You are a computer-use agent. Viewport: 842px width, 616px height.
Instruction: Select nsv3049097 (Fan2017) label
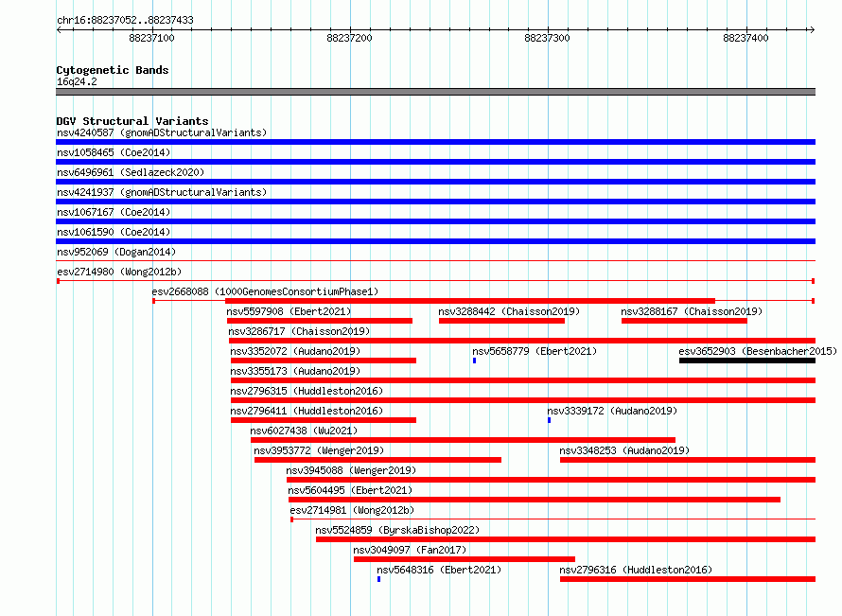tap(410, 550)
